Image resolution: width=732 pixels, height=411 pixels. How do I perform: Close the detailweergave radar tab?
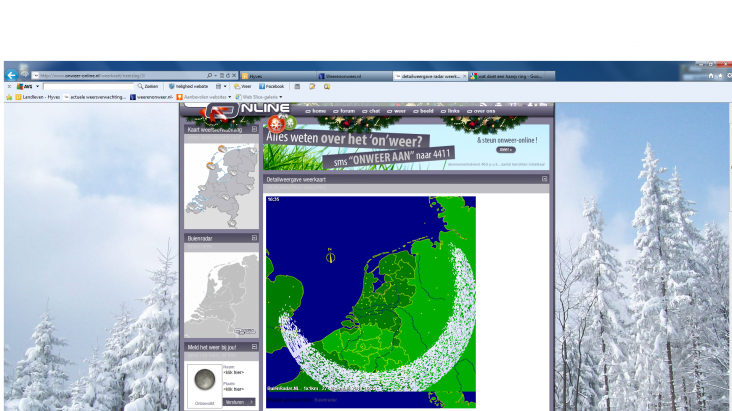click(465, 76)
